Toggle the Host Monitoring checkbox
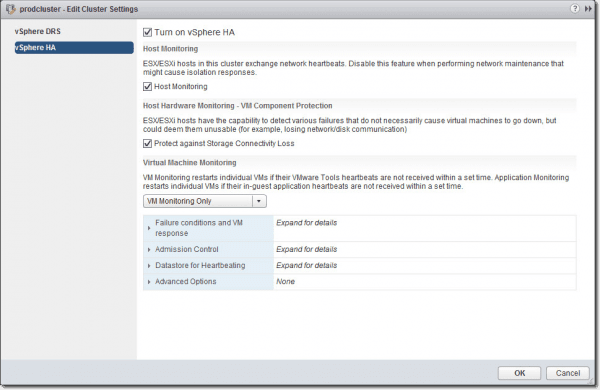This screenshot has height=390, width=600. pos(147,86)
